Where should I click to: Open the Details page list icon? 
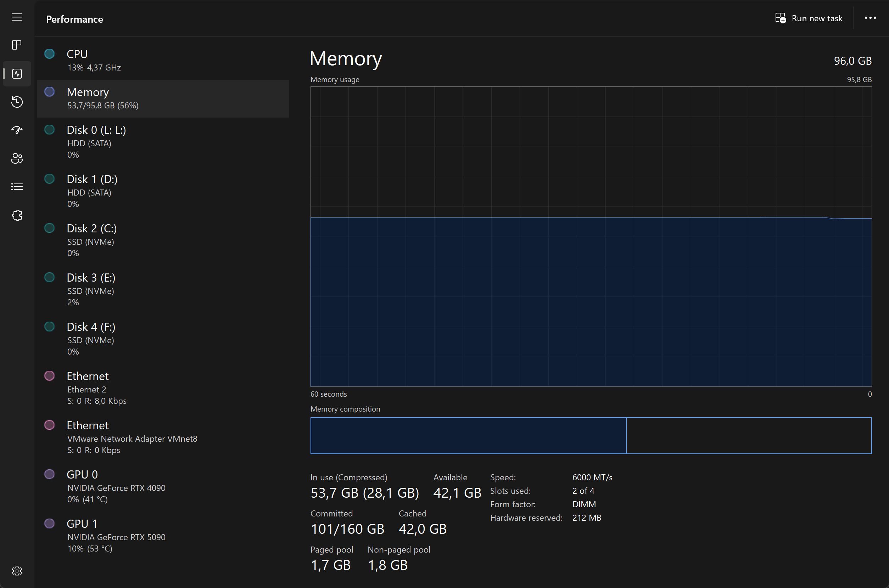pos(17,187)
